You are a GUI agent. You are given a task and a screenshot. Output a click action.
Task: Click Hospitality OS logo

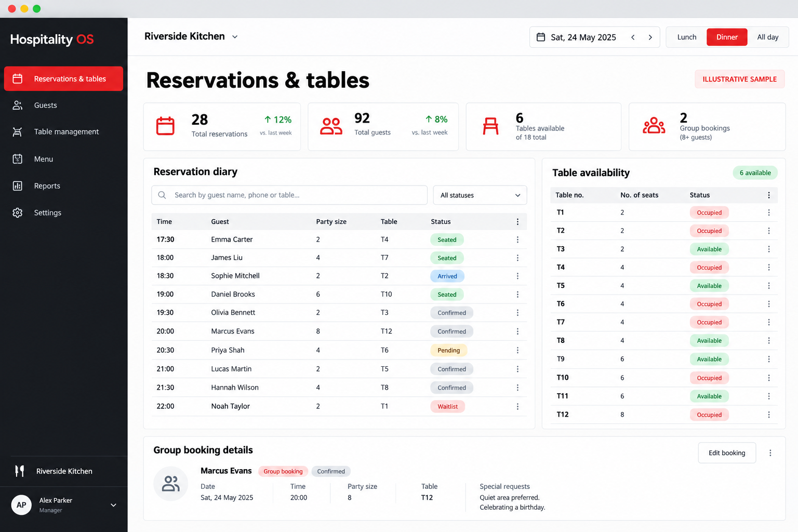[x=52, y=39]
